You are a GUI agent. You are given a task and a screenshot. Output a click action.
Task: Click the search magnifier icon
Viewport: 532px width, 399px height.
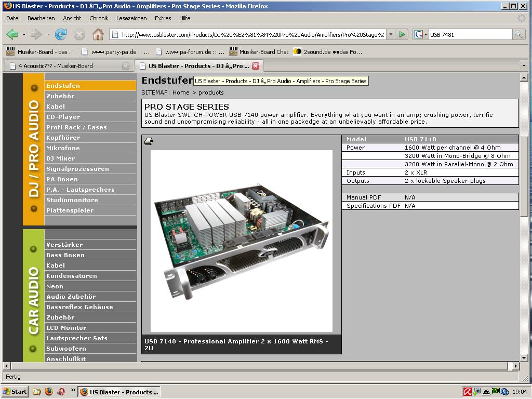point(518,35)
